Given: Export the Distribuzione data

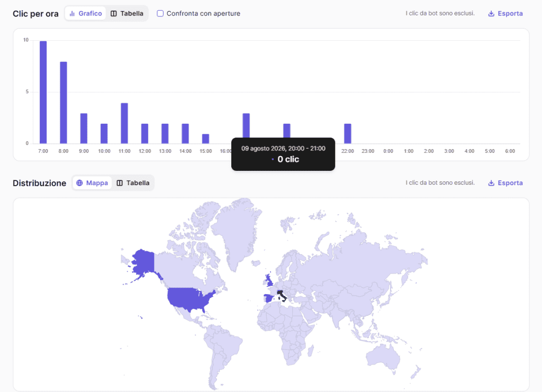Looking at the screenshot, I should click(505, 183).
